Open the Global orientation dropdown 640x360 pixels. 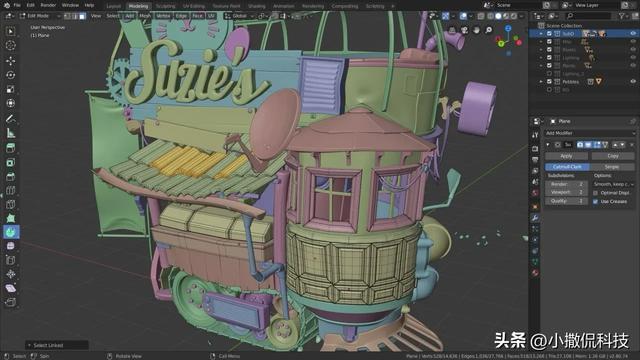[x=239, y=16]
